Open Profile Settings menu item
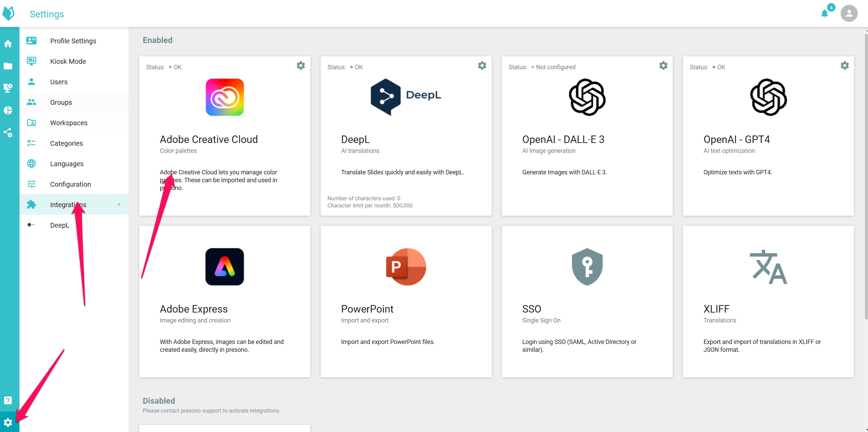Screen dimensions: 868x432 point(74,41)
